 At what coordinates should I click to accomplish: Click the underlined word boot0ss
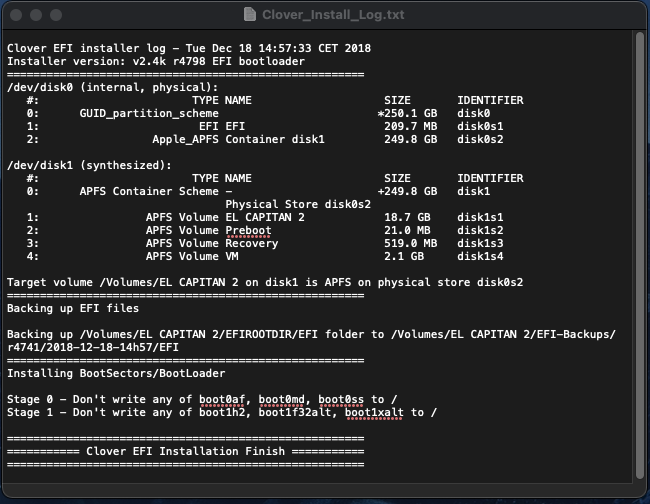(x=344, y=399)
